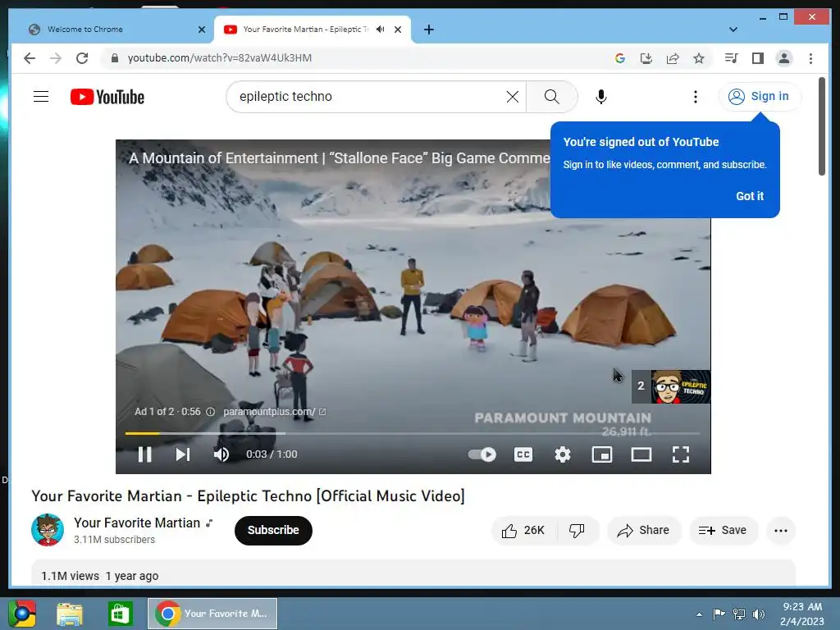This screenshot has height=630, width=840.
Task: Open the Chrome side panel
Action: (x=757, y=58)
